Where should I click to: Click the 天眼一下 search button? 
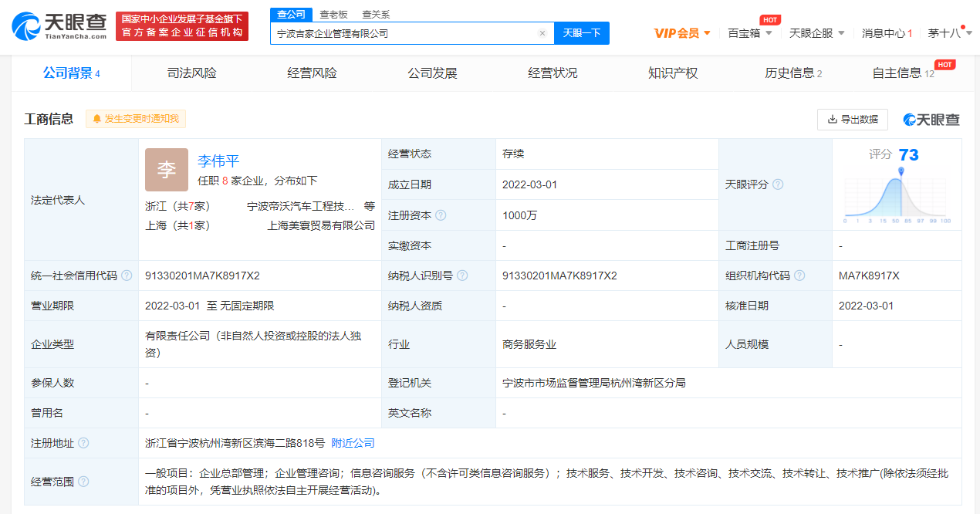581,33
